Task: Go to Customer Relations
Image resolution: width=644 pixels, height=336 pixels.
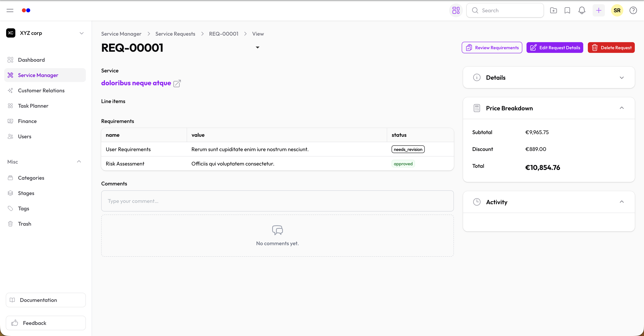Action: 45,90
